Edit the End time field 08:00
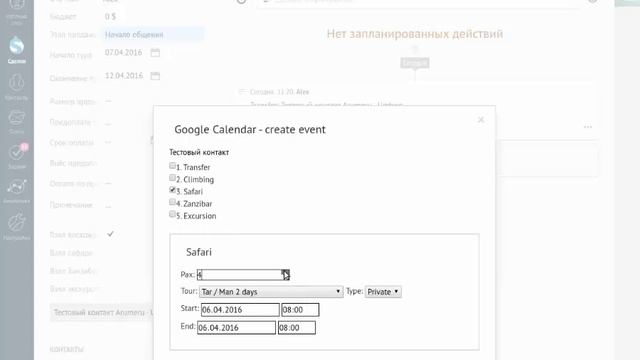640x360 pixels. click(297, 328)
